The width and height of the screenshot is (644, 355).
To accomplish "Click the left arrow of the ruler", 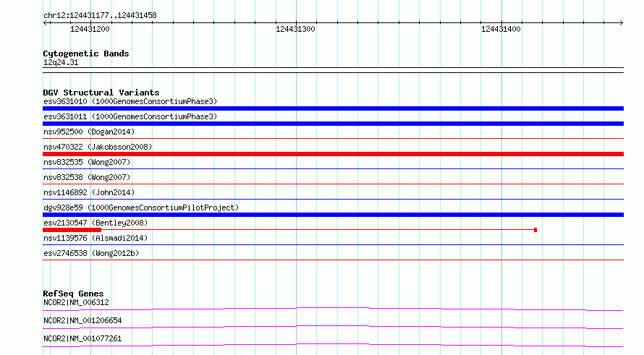I will (x=45, y=23).
